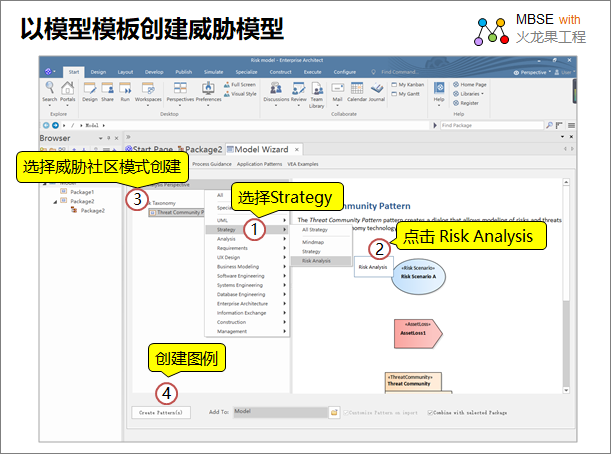Click the Design ribbon icon
Image resolution: width=612 pixels, height=455 pixels.
90,91
